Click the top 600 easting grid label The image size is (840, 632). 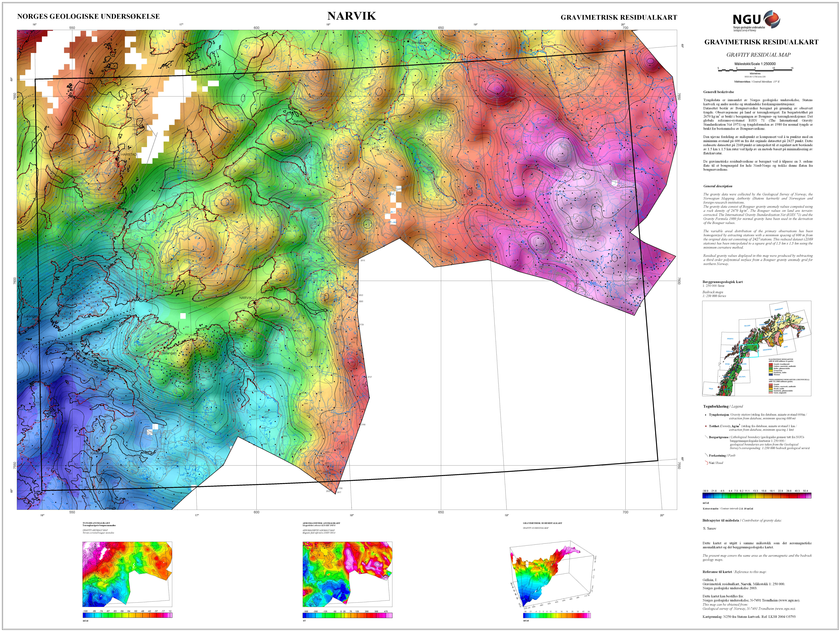coord(257,28)
